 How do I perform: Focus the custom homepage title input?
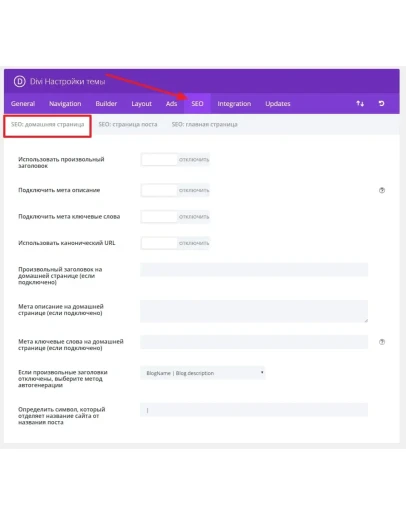[x=254, y=269]
